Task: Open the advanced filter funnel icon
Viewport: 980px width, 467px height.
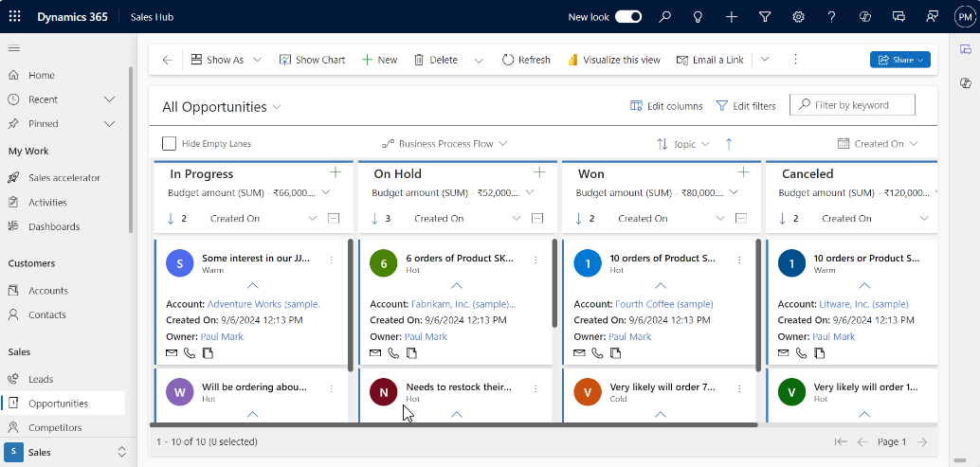Action: click(765, 17)
